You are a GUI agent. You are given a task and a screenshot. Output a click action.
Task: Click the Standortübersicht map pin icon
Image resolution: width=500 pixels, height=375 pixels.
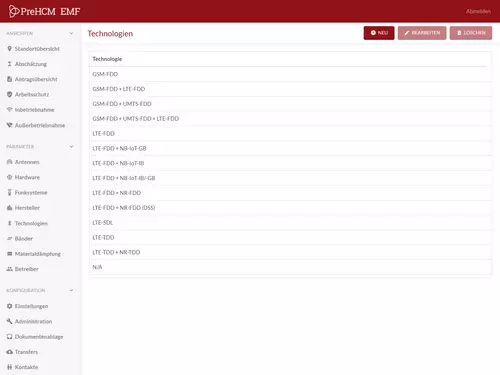coord(9,49)
